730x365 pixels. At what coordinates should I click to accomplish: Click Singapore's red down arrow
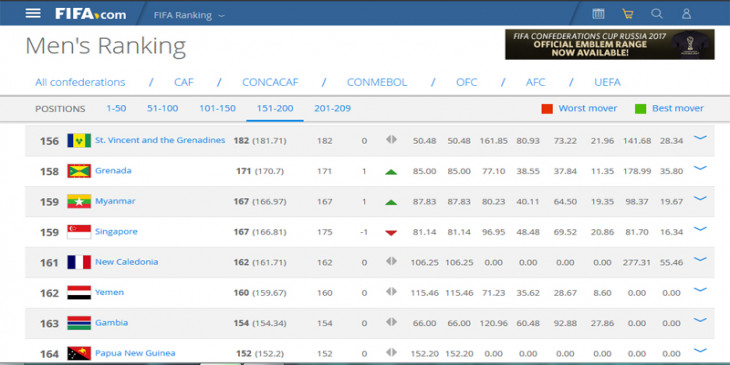391,233
